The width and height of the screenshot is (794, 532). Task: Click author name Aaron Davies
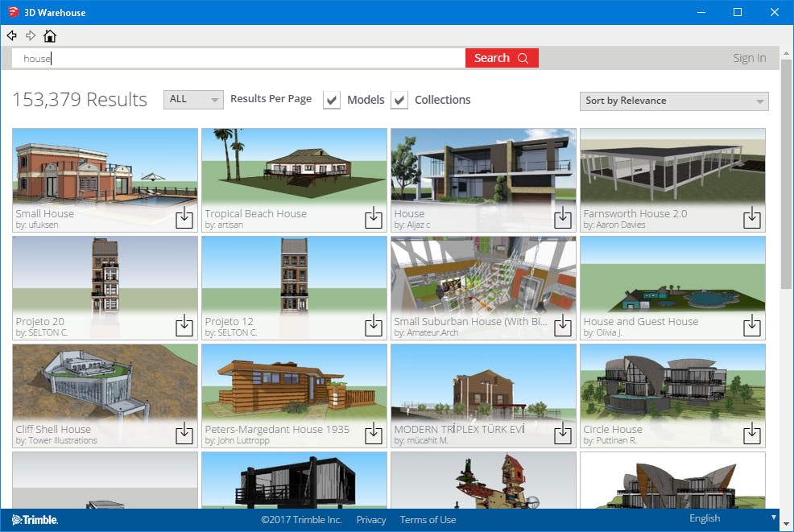point(620,225)
